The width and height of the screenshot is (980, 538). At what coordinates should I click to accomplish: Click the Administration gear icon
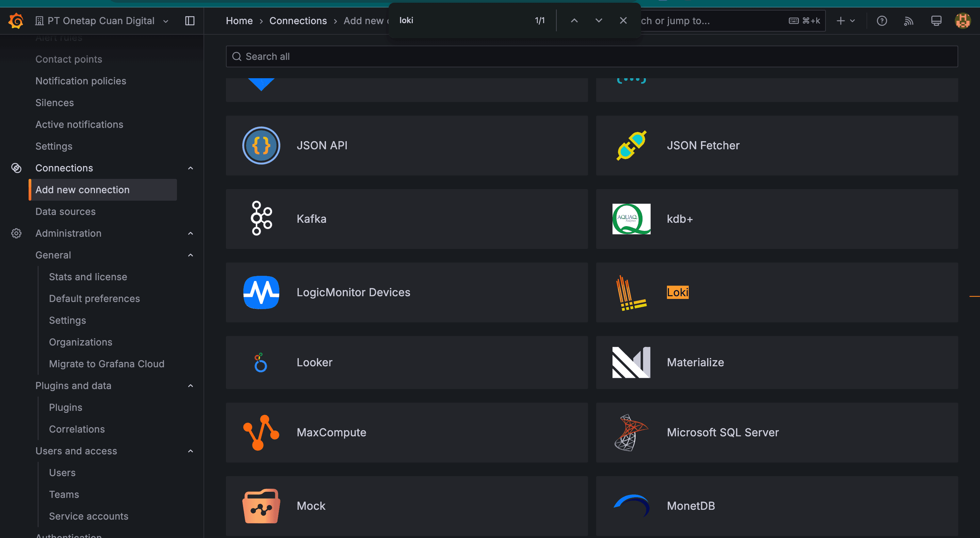(16, 233)
